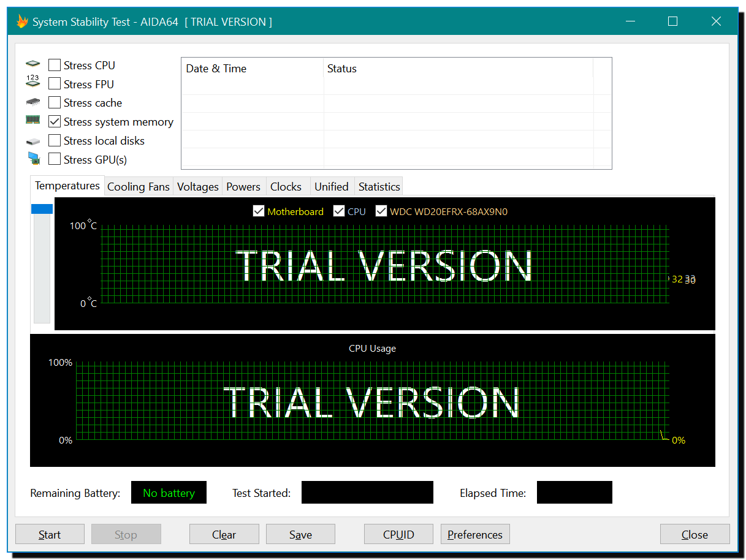
Task: Click the Save button
Action: point(300,534)
